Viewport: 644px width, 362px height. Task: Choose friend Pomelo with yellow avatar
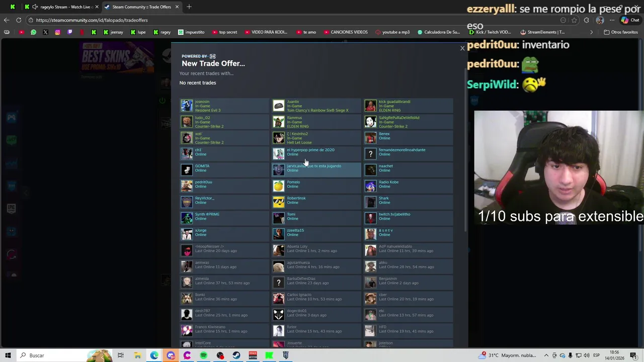(x=316, y=187)
